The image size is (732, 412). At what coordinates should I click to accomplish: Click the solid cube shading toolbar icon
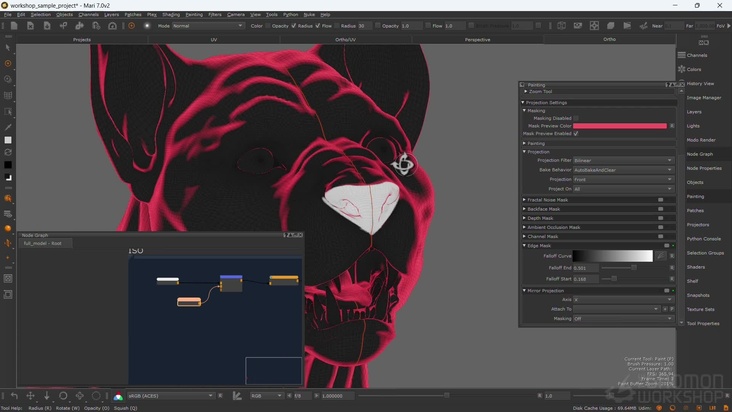pos(611,26)
